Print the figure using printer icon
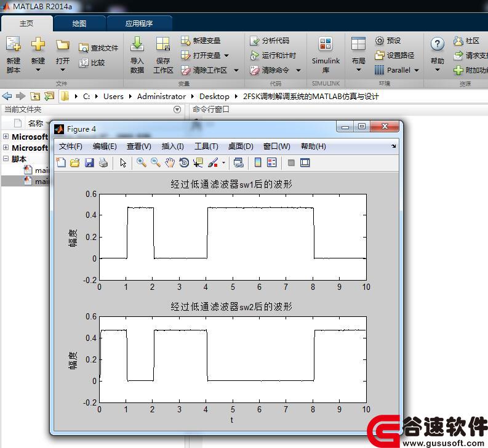Image resolution: width=488 pixels, height=448 pixels. click(x=103, y=162)
